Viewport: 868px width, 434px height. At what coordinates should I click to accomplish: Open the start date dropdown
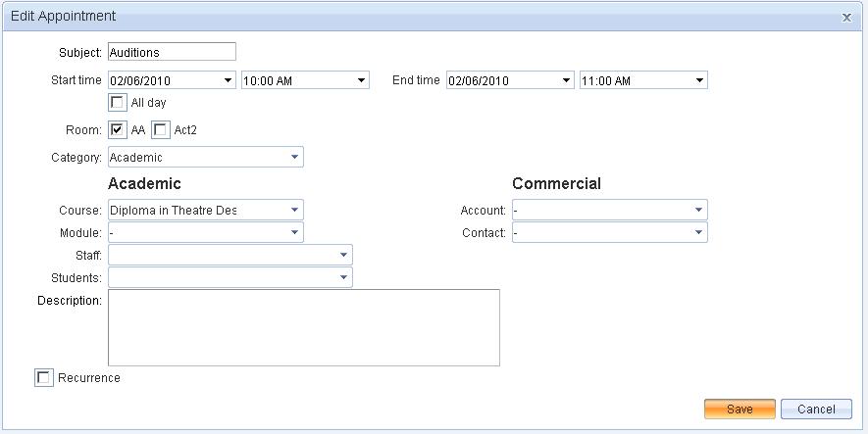[x=229, y=80]
